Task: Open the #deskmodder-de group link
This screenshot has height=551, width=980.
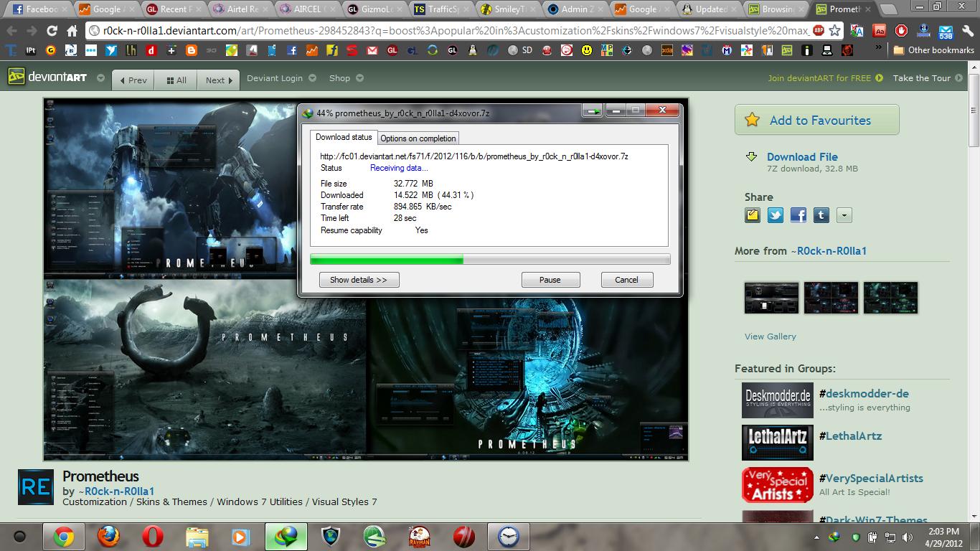Action: (x=864, y=393)
